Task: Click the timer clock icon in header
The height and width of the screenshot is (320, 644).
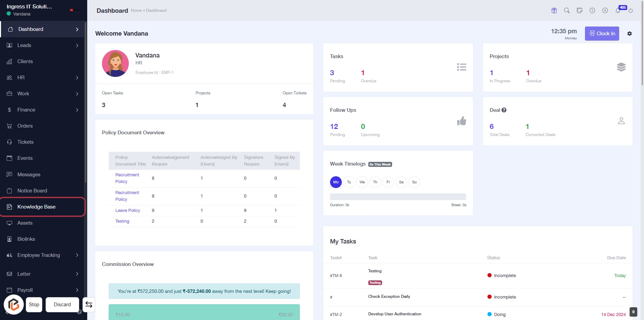Action: coord(592,10)
